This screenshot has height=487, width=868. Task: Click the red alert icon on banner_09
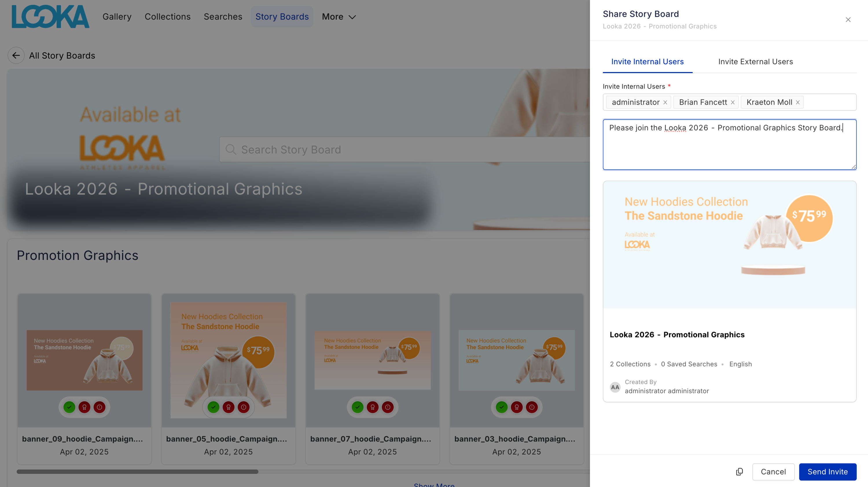[x=100, y=407]
